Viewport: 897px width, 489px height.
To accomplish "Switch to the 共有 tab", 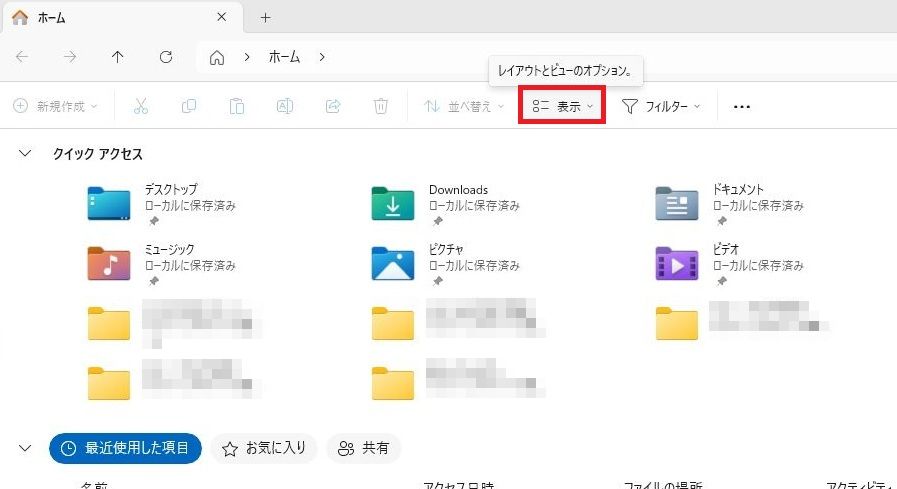I will coord(364,448).
